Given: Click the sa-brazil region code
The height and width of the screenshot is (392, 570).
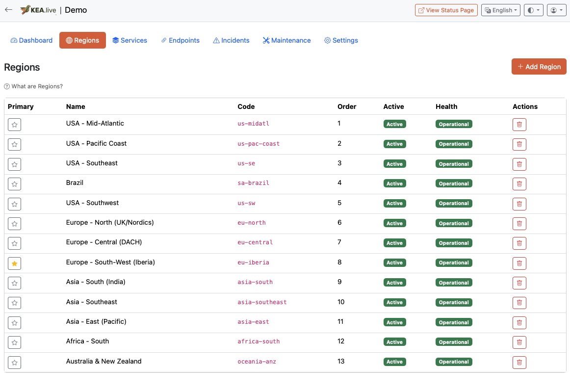Looking at the screenshot, I should 254,183.
